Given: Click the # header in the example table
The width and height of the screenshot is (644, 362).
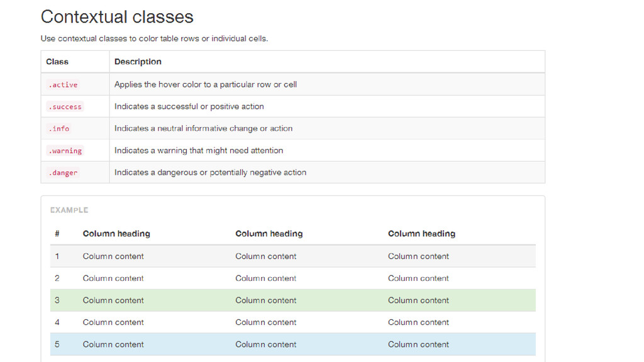Looking at the screenshot, I should [x=57, y=234].
